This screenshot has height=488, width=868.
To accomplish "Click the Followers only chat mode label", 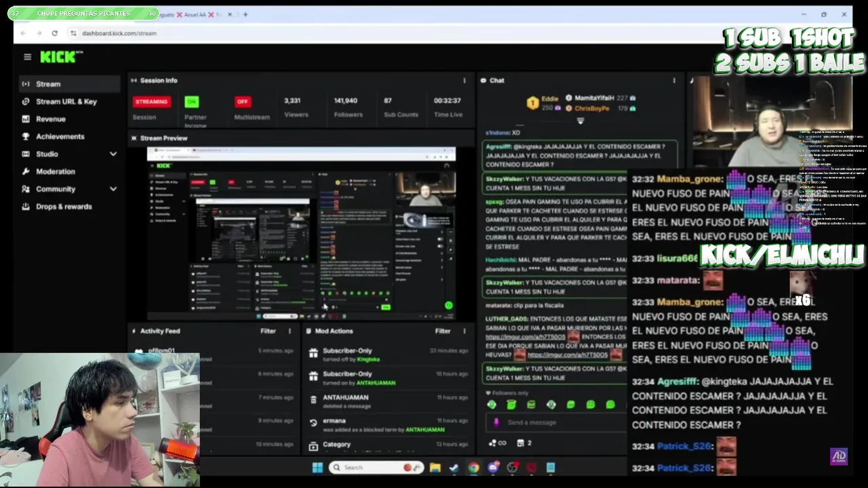I will 508,393.
